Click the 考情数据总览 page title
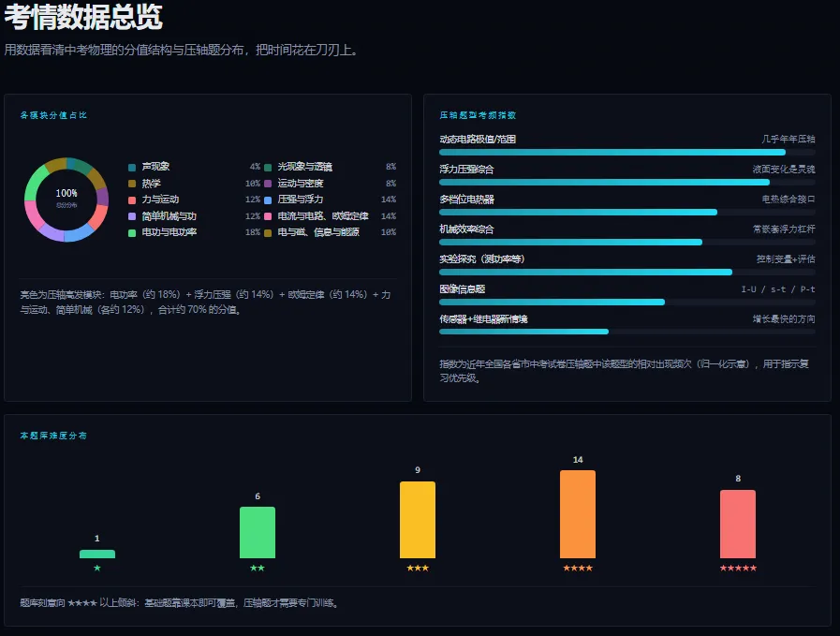The width and height of the screenshot is (840, 636). tap(83, 17)
